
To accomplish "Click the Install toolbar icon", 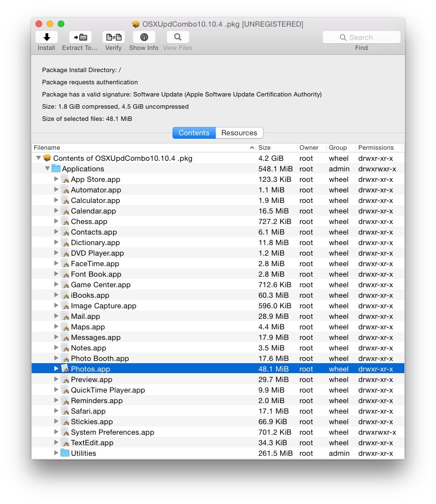I will (46, 37).
